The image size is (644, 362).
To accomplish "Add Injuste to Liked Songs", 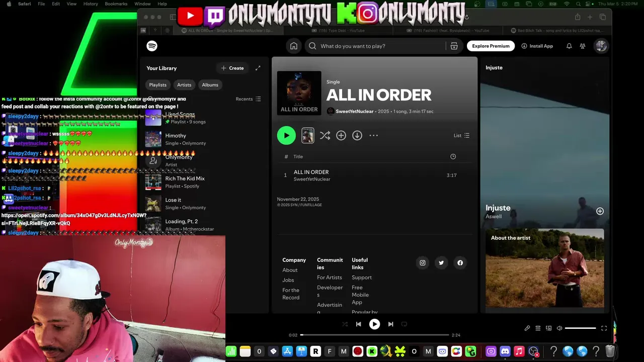I will pos(600,211).
